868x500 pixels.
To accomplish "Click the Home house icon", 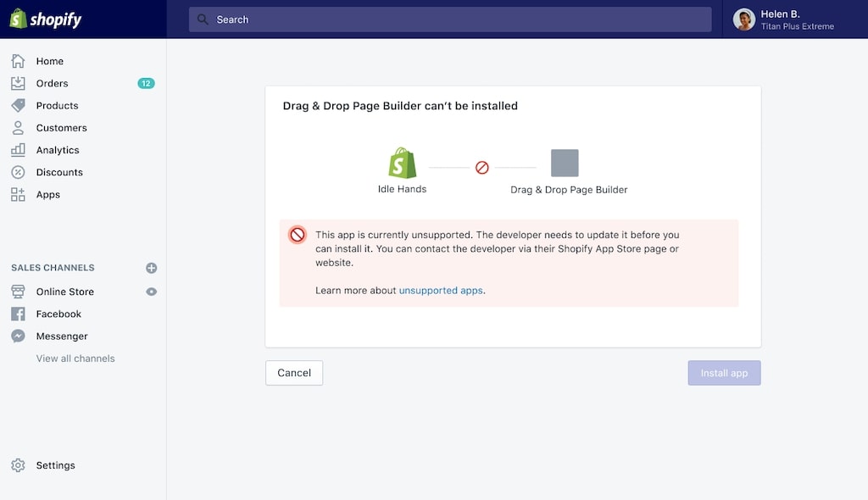I will click(18, 61).
